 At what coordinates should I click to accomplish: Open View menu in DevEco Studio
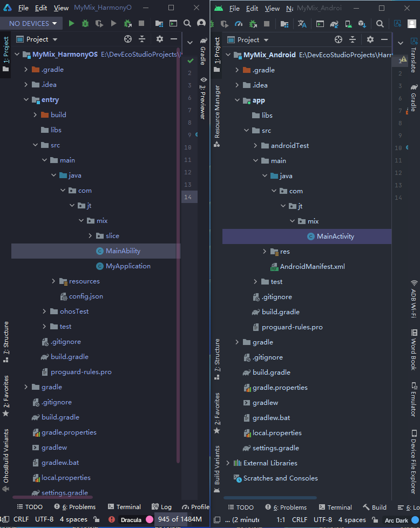(61, 8)
